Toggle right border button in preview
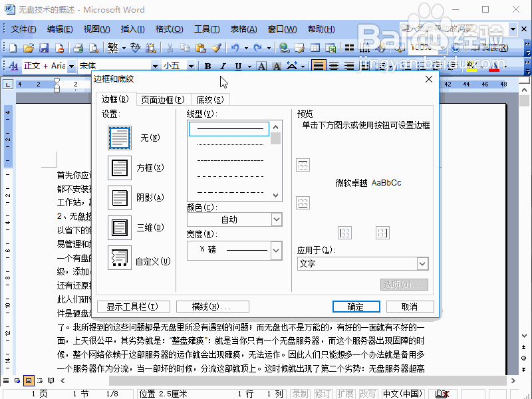The height and width of the screenshot is (399, 532). click(382, 233)
